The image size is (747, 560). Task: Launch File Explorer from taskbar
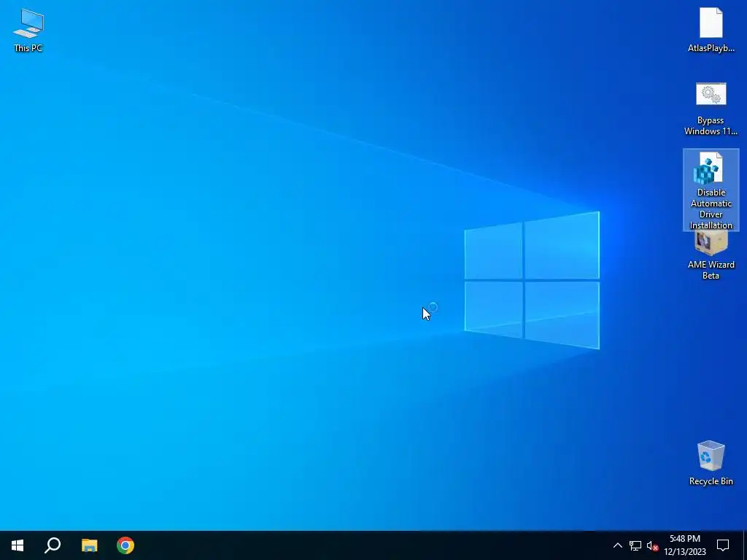pos(89,545)
